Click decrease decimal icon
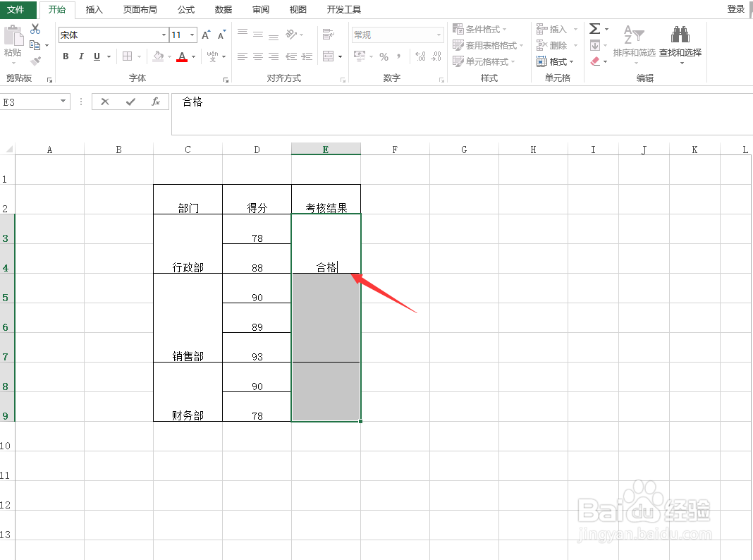The height and width of the screenshot is (560, 753). click(x=436, y=56)
